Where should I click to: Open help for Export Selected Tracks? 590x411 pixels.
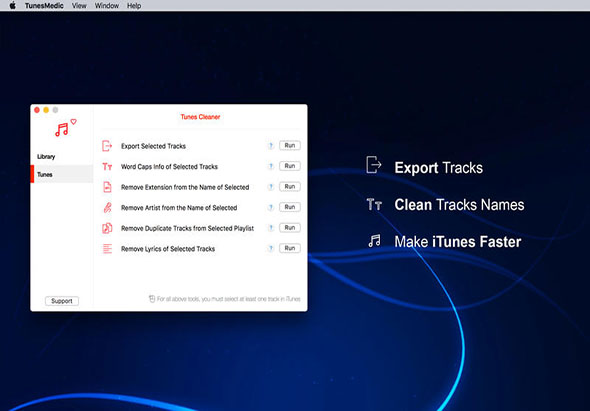click(x=271, y=146)
